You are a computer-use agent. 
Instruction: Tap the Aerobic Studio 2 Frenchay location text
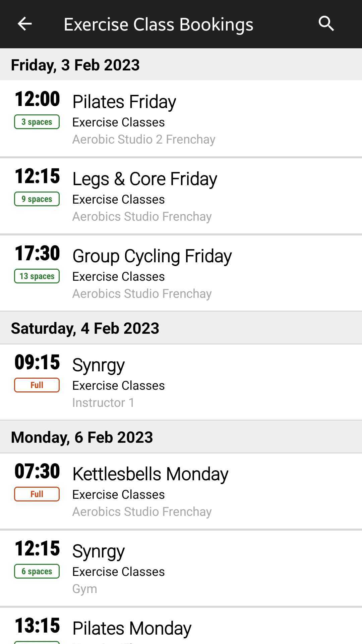tap(144, 139)
